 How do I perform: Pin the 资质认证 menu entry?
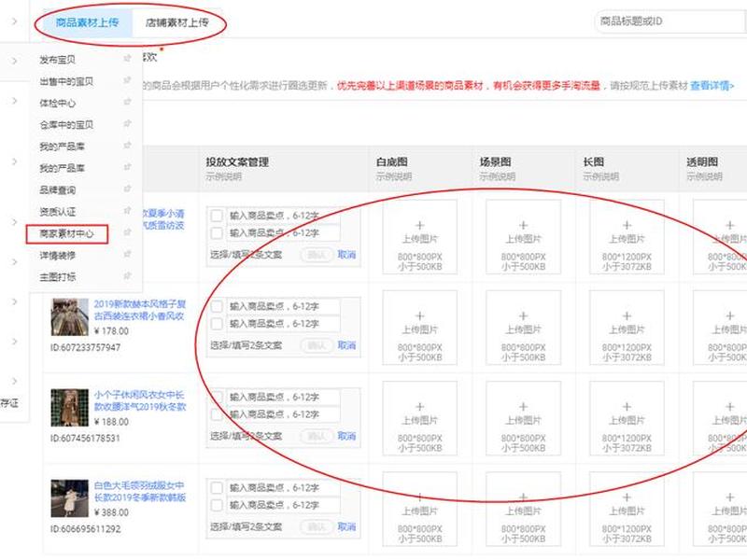pos(127,211)
